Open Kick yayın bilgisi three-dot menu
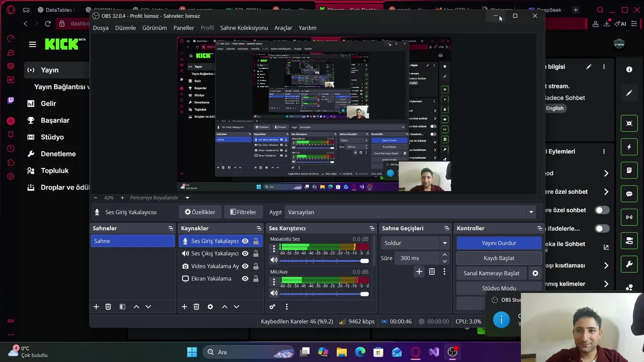Screen dimensions: 644x362 [x=604, y=67]
